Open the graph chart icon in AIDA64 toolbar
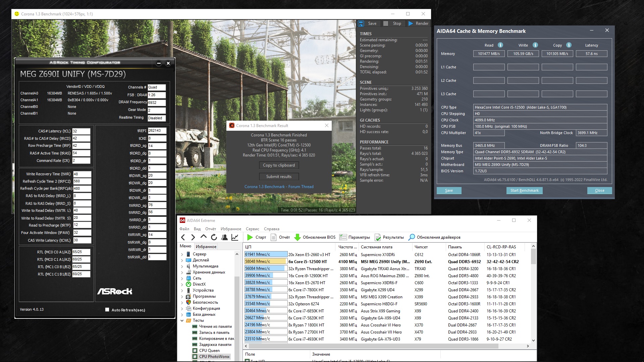Screen dimensions: 644x362 coord(235,237)
